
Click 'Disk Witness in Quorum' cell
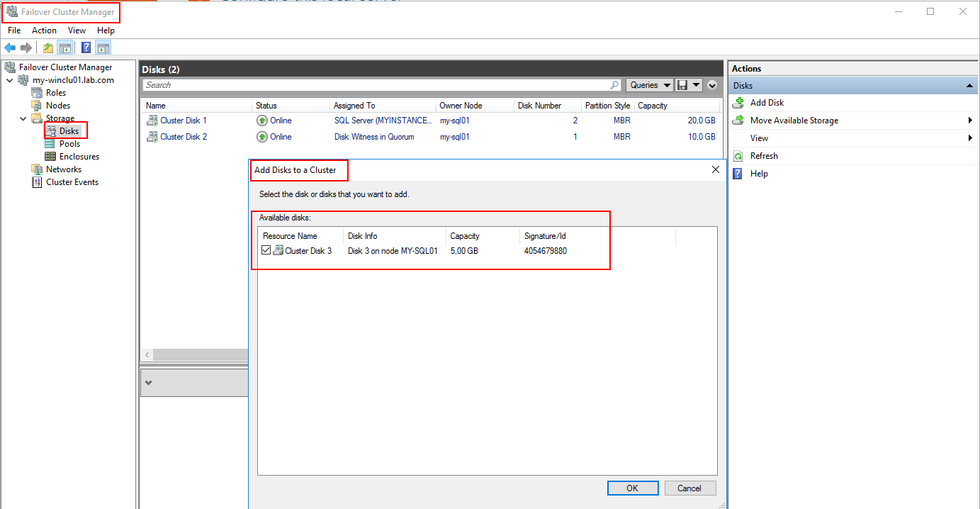pyautogui.click(x=374, y=137)
